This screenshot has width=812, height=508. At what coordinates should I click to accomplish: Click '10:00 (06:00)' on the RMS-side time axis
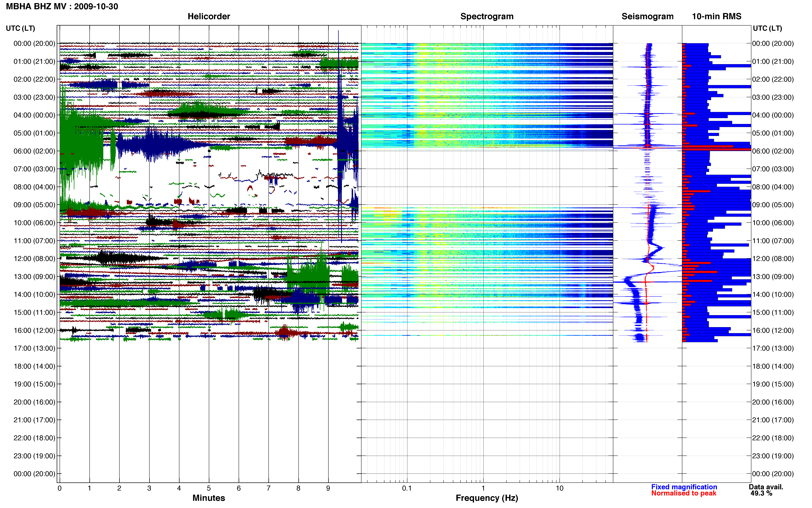[x=773, y=223]
